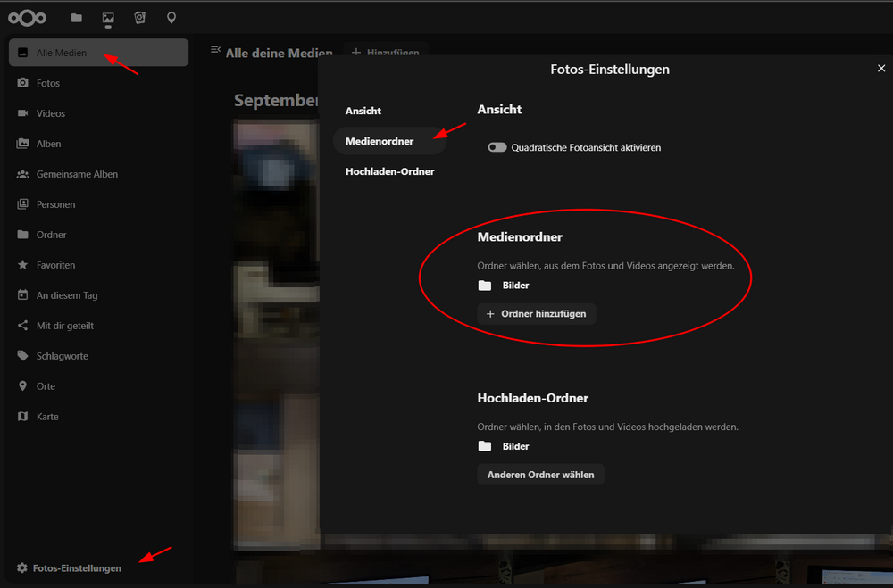
Task: Open Videos entry in the sidebar
Action: tap(98, 113)
